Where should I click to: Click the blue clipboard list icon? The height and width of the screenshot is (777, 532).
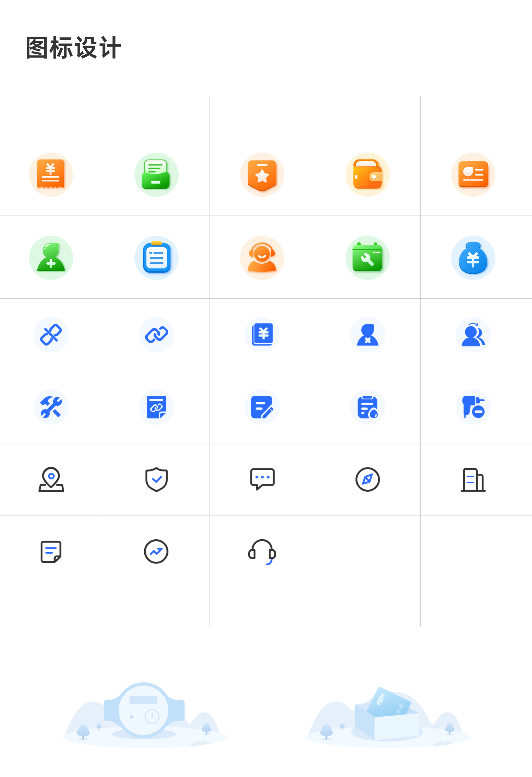tap(156, 258)
